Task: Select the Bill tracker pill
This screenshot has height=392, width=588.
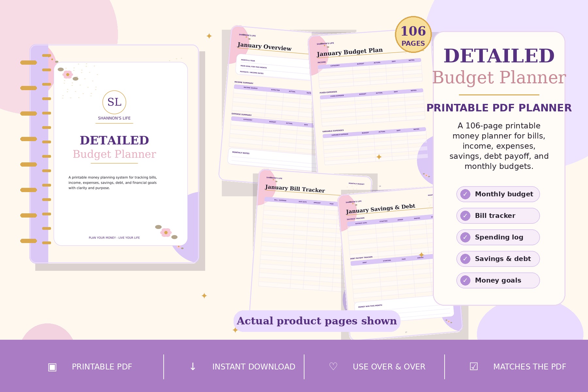Action: click(498, 216)
